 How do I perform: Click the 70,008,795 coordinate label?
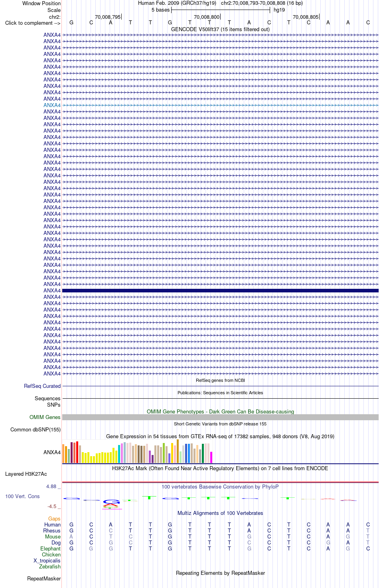108,17
